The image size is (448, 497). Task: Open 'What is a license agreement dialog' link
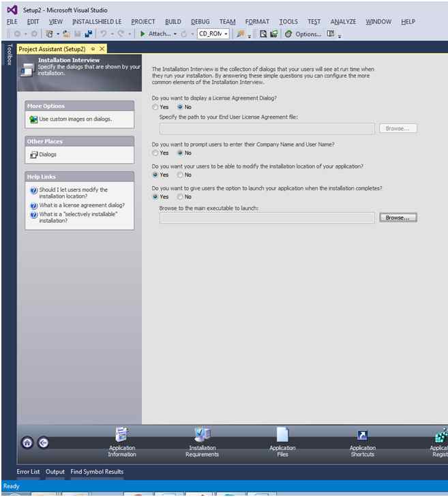click(82, 205)
